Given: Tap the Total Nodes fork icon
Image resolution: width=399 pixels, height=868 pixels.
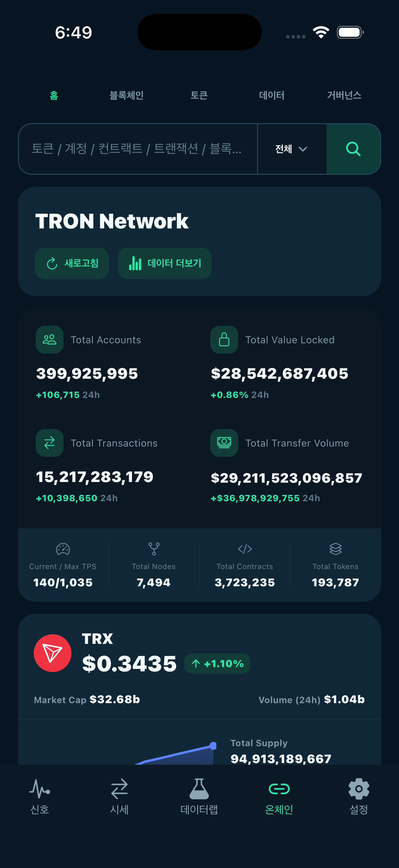Looking at the screenshot, I should 154,549.
